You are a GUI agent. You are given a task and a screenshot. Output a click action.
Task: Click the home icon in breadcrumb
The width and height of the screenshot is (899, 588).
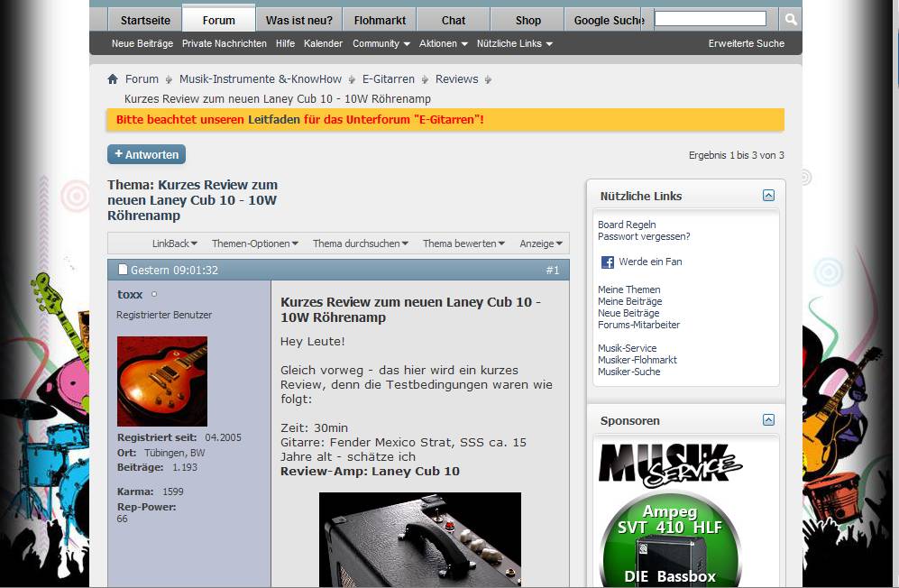pos(113,79)
